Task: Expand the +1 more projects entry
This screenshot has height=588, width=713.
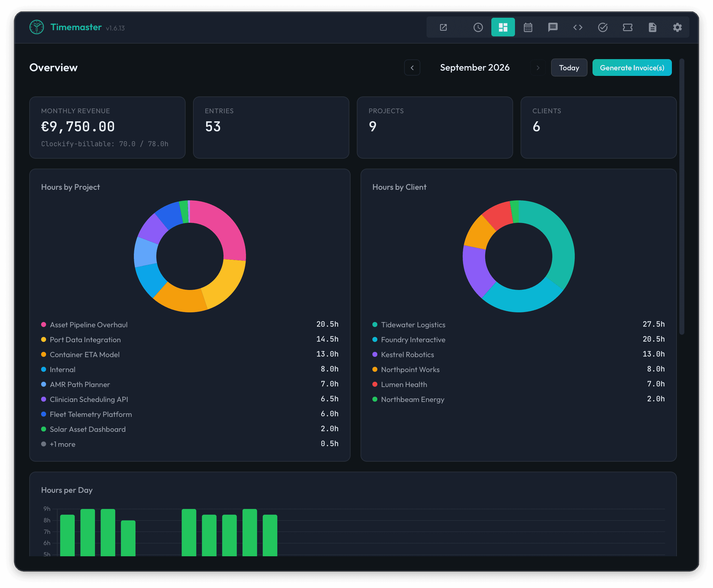Action: (190, 444)
